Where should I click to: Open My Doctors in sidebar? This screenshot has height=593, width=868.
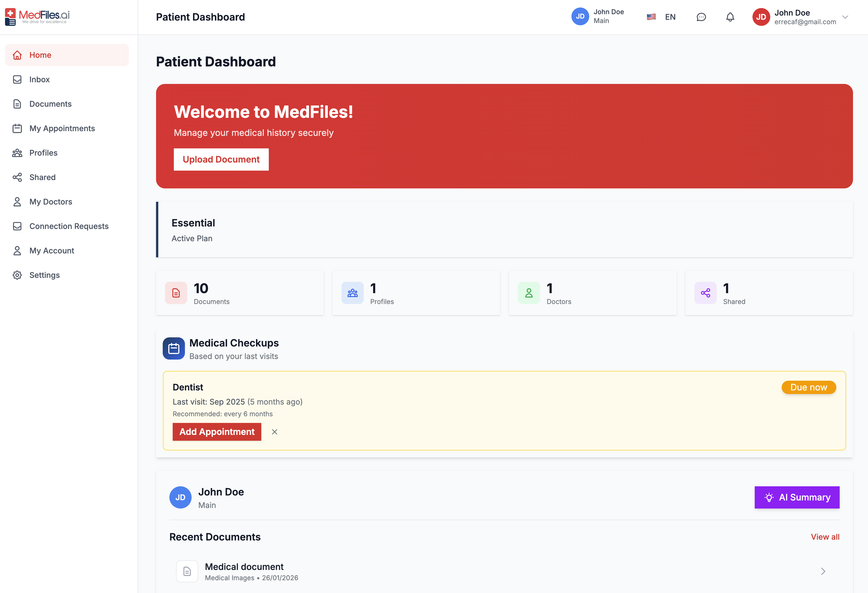click(x=67, y=202)
